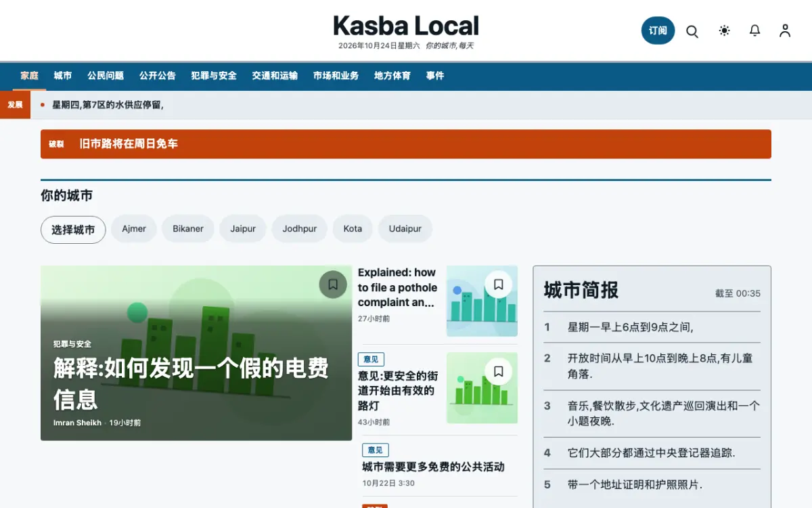
Task: Select the Jaipur city chip
Action: tap(243, 229)
